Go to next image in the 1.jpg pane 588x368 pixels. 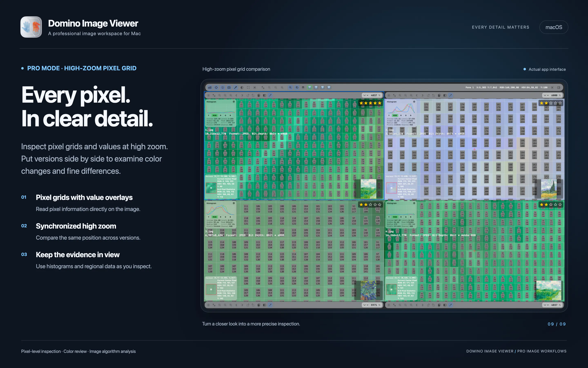[x=242, y=95]
